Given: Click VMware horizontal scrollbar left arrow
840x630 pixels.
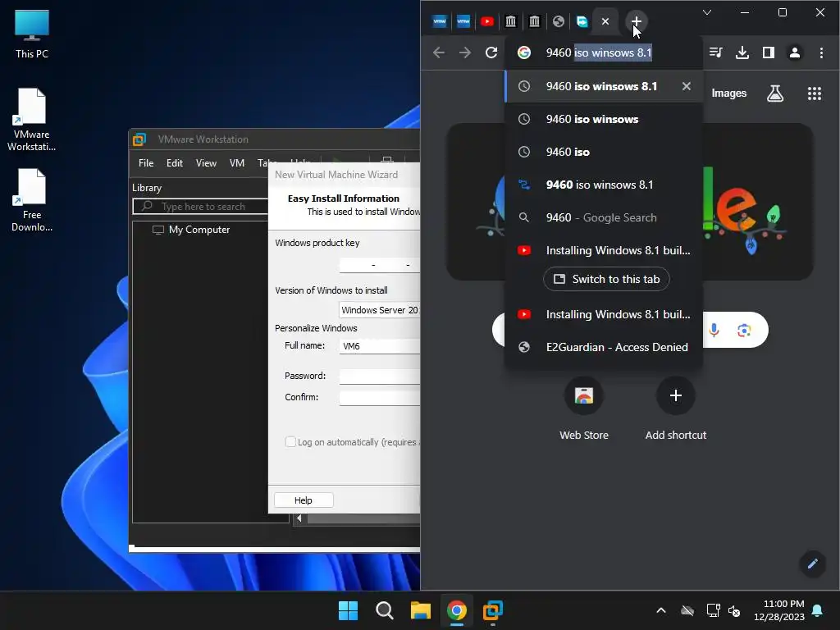Looking at the screenshot, I should (299, 518).
